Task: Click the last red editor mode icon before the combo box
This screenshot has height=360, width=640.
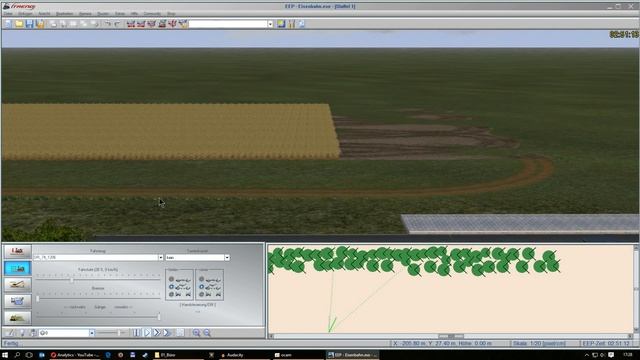Action: pos(183,24)
